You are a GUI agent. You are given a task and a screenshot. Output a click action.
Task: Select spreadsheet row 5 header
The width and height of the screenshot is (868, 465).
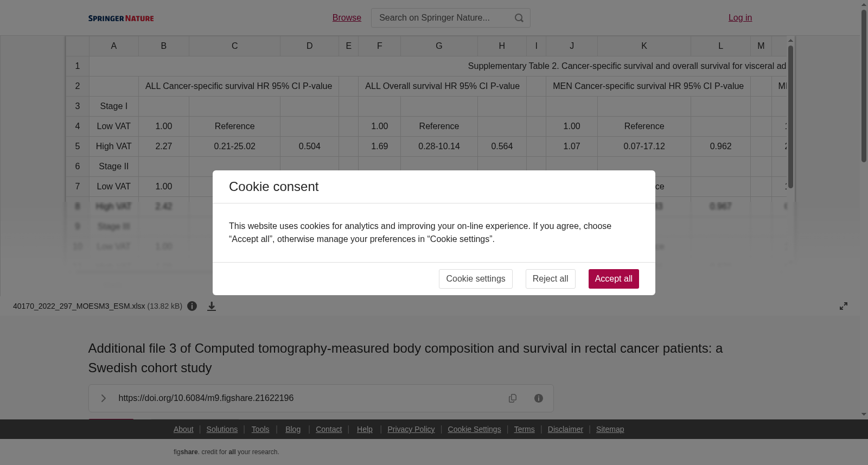(x=78, y=146)
